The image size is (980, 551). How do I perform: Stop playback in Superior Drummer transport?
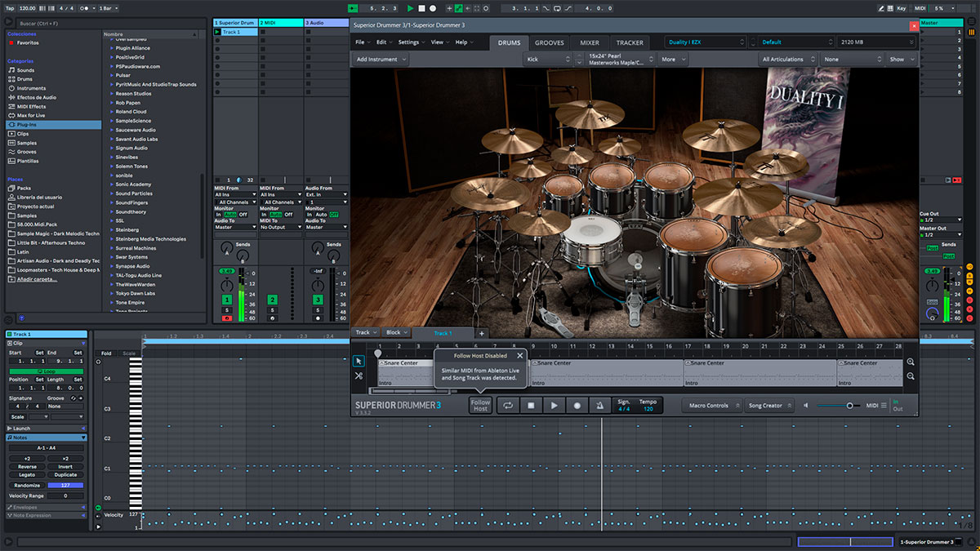(531, 405)
